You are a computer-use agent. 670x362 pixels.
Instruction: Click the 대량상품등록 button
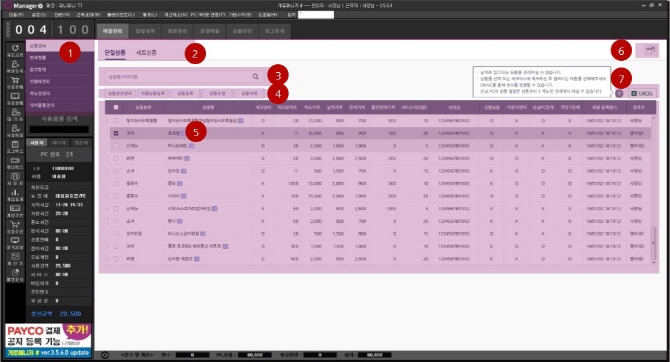[153, 93]
